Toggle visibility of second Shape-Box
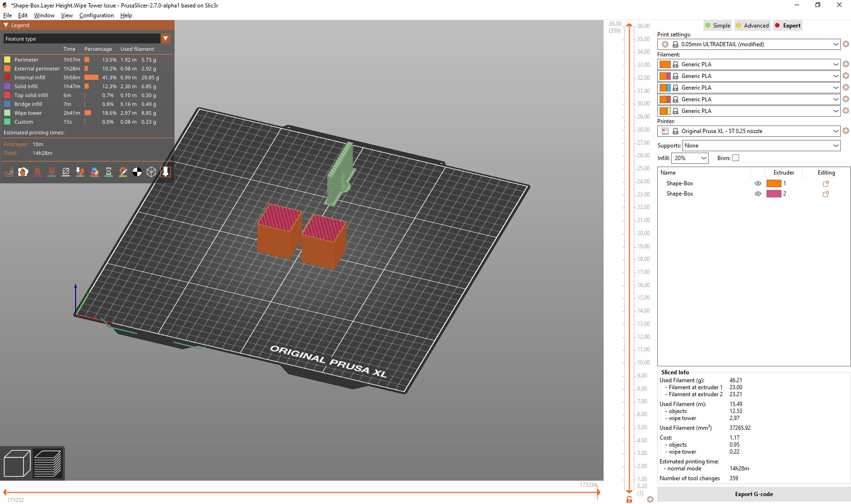Image resolution: width=851 pixels, height=504 pixels. pos(758,194)
